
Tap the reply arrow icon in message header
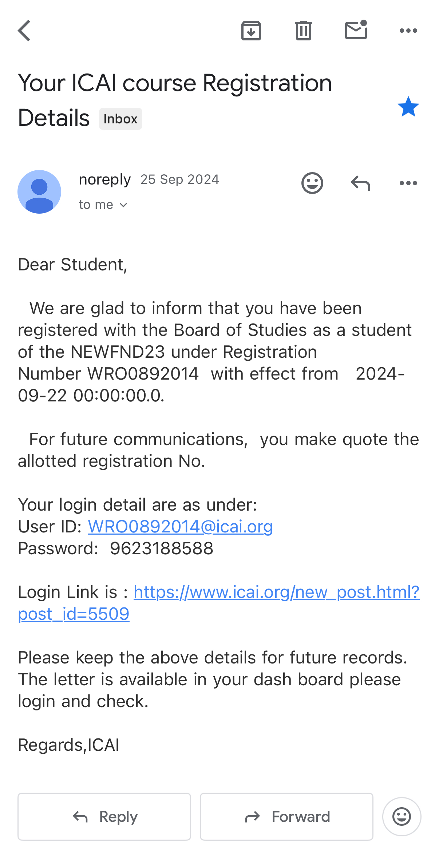(360, 183)
